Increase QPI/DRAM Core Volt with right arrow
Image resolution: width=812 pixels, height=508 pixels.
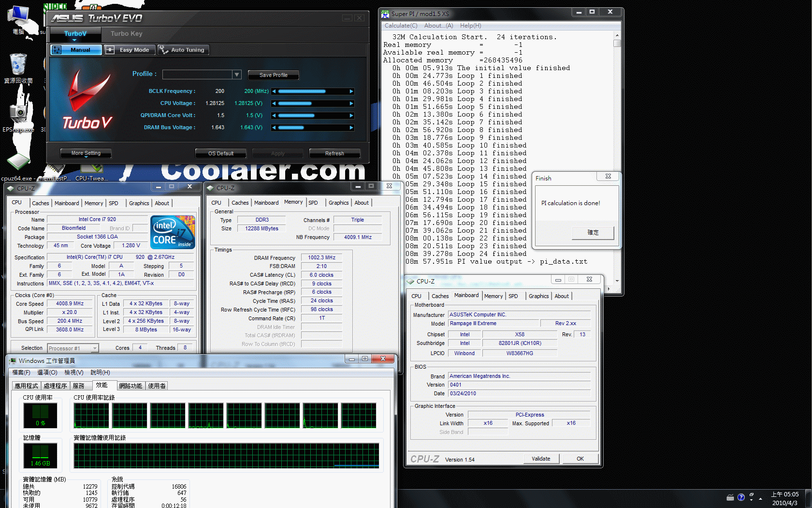click(x=351, y=116)
